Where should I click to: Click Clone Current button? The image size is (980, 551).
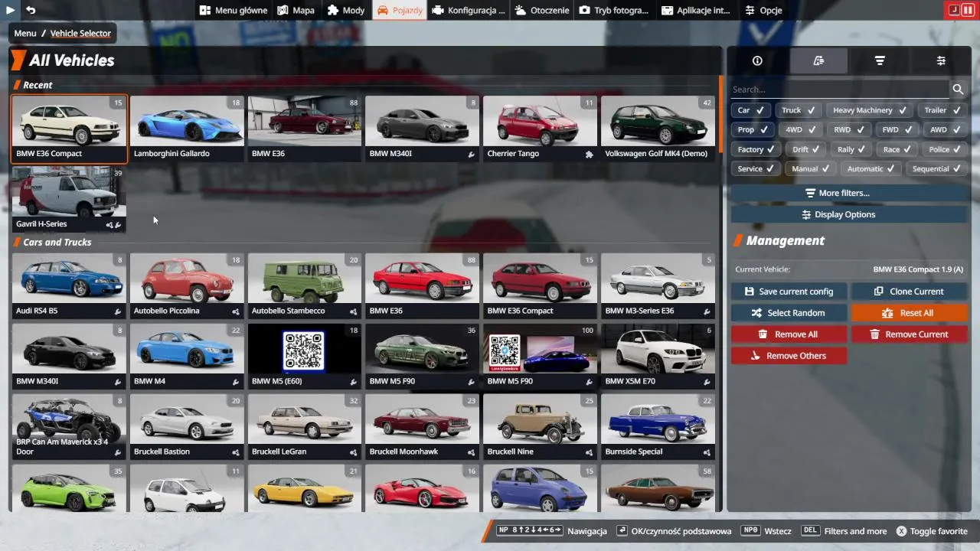pyautogui.click(x=909, y=292)
